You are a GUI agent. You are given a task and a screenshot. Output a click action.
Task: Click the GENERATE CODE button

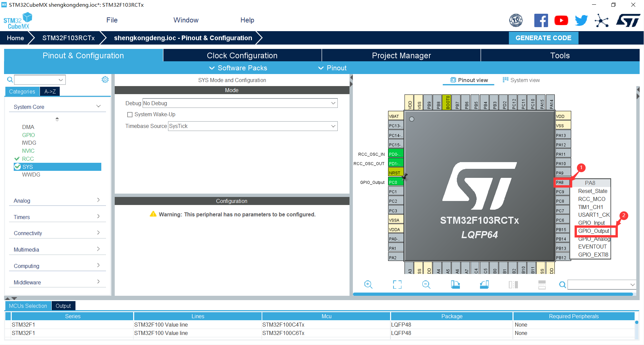coord(543,38)
